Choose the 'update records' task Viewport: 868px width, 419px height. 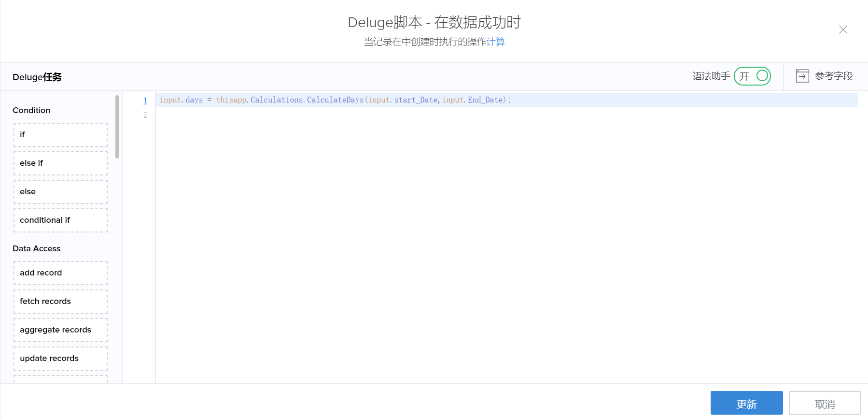(60, 359)
